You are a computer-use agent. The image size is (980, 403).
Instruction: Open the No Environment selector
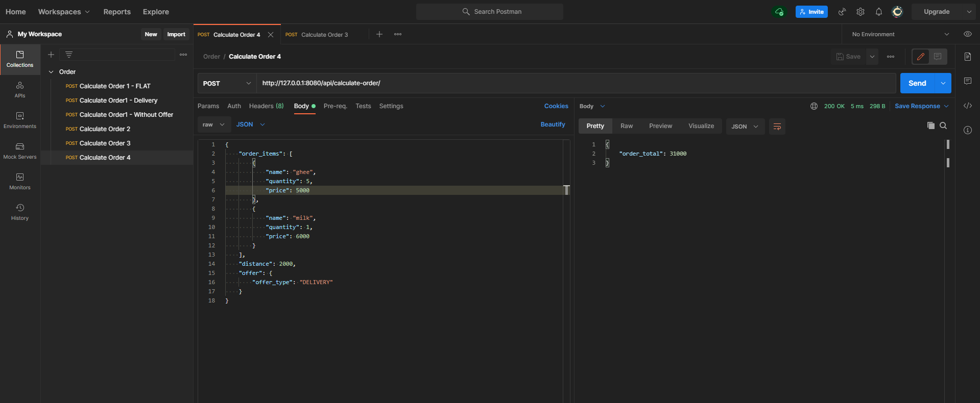[901, 34]
